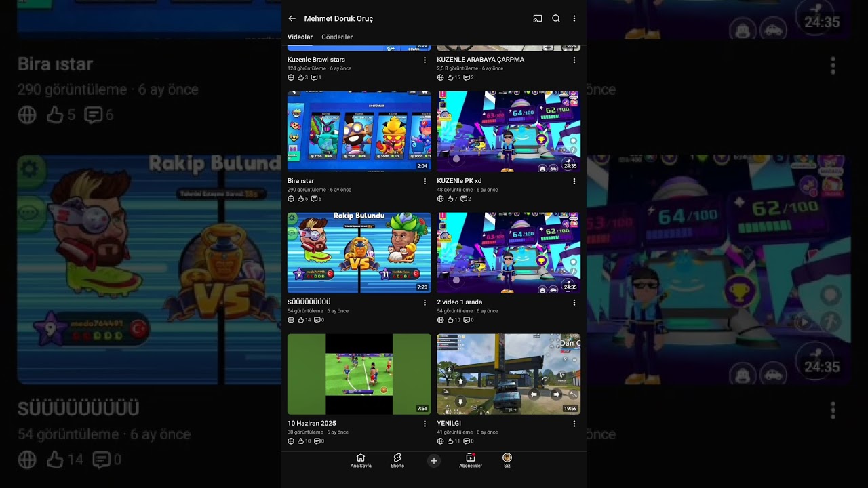
Task: Open comments icon for 10 Haziran 2025
Action: [317, 441]
